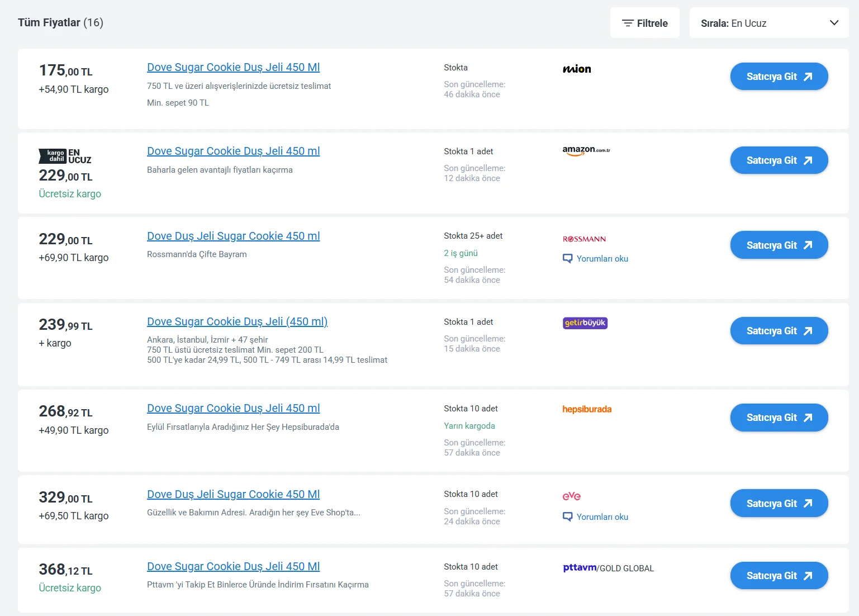Click the Stokta 25+ adet stock label
This screenshot has height=616, width=859.
pyautogui.click(x=473, y=236)
